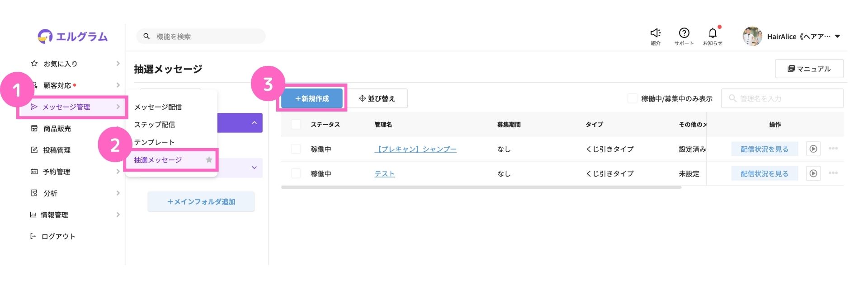
Task: Click the play icon in テスト row
Action: [x=813, y=173]
